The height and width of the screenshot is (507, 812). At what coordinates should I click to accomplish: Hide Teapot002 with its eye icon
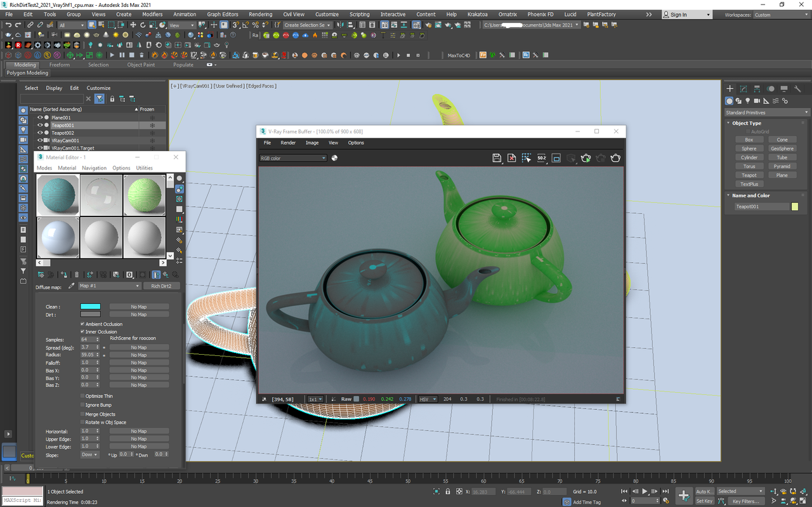point(40,133)
